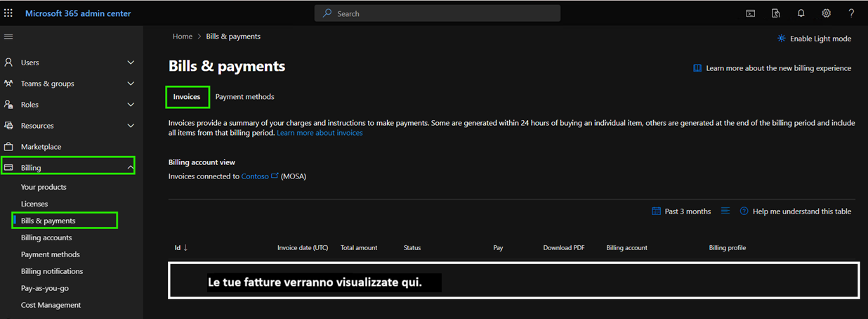Click the Invoice date (UTC) column header
Screen dimensions: 868x319
pos(303,248)
